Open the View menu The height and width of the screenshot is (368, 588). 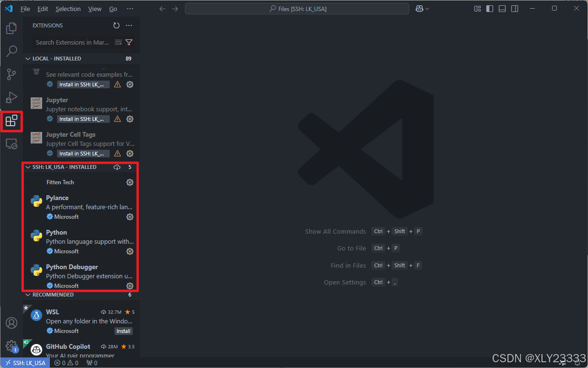(95, 9)
